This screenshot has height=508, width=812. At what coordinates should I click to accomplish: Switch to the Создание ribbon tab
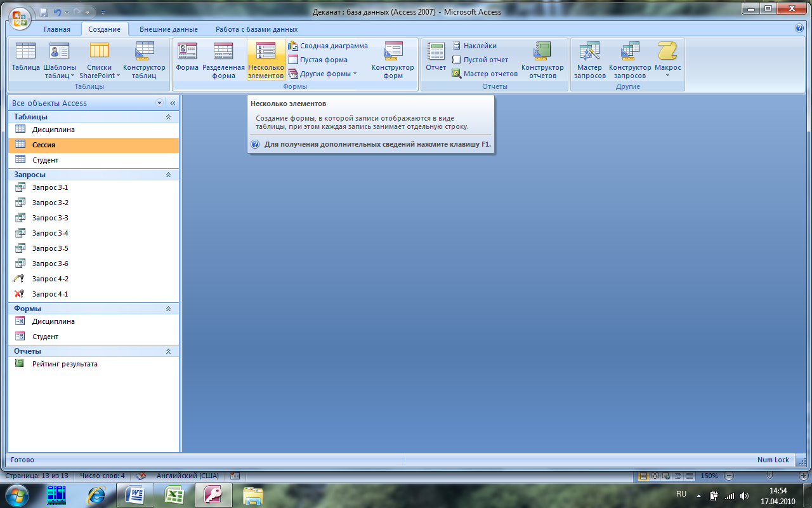pyautogui.click(x=105, y=29)
